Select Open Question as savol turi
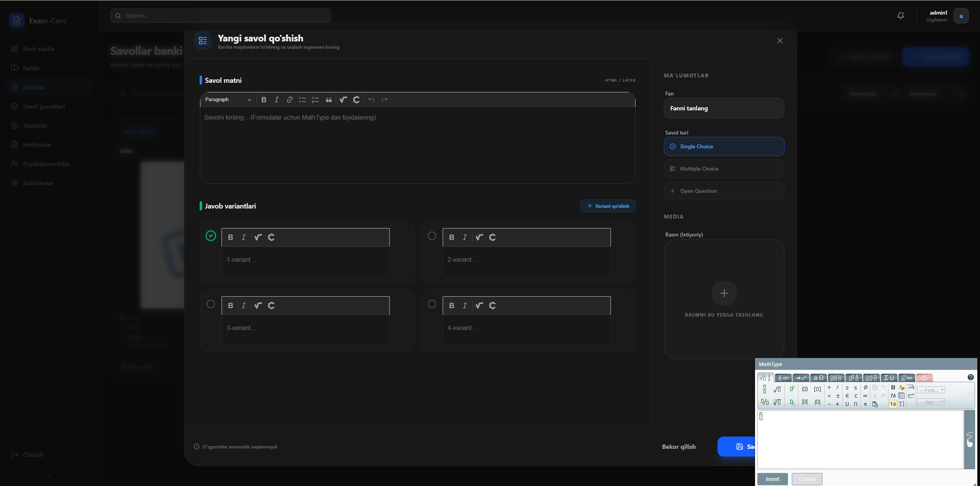The image size is (980, 486). [723, 190]
